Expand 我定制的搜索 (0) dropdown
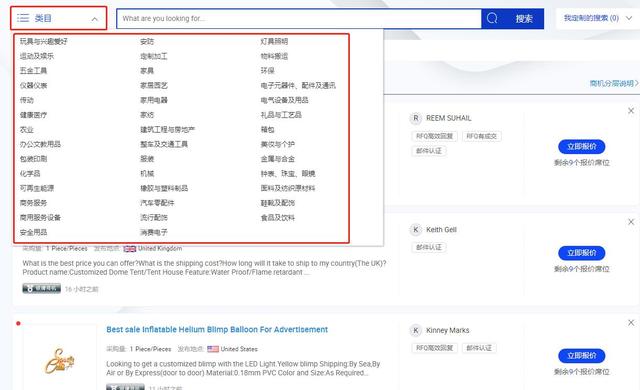This screenshot has height=390, width=640. pyautogui.click(x=629, y=18)
